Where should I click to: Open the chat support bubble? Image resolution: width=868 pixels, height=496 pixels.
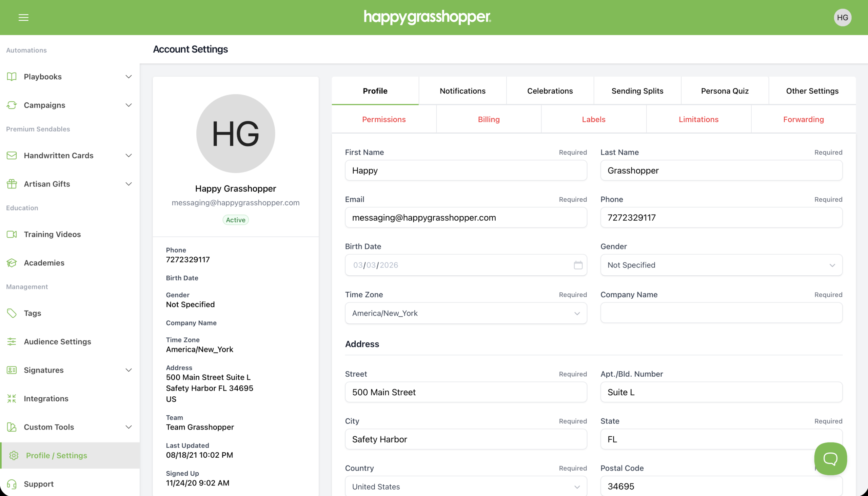click(830, 458)
